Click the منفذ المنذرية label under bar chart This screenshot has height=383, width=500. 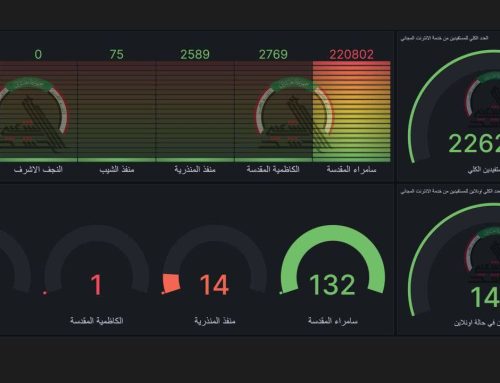tap(195, 169)
